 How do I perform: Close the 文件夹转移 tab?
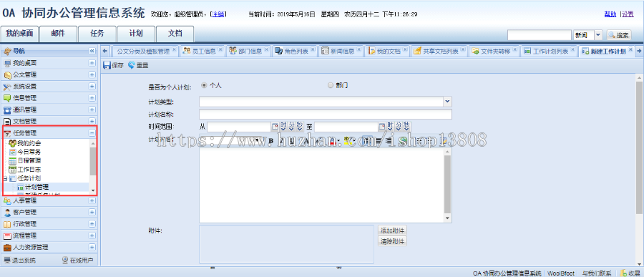coord(515,49)
